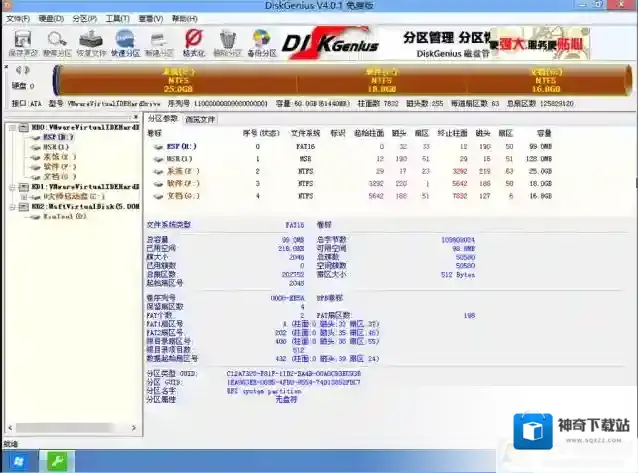The height and width of the screenshot is (473, 638).
Task: Click the Windows Start button
Action: pos(18,461)
